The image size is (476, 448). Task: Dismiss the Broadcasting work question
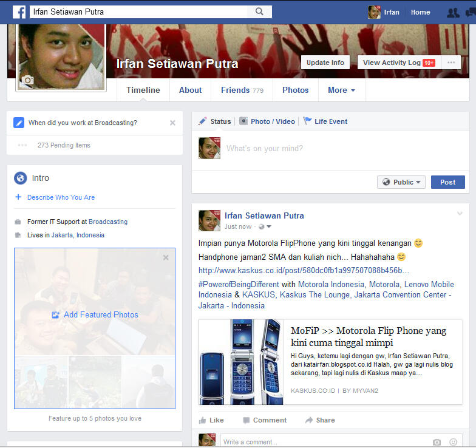(x=172, y=123)
